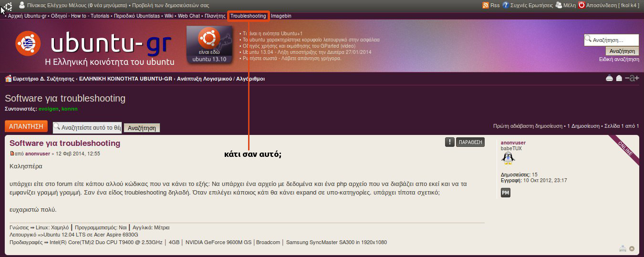Send private message via PM icon
Viewport: 644px width, 257px height.
pyautogui.click(x=506, y=193)
